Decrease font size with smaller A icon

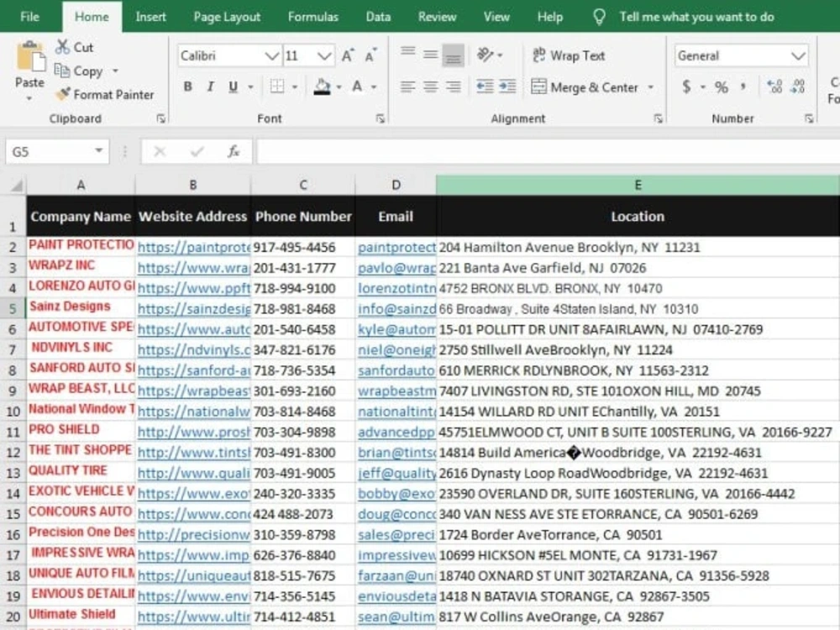(370, 55)
